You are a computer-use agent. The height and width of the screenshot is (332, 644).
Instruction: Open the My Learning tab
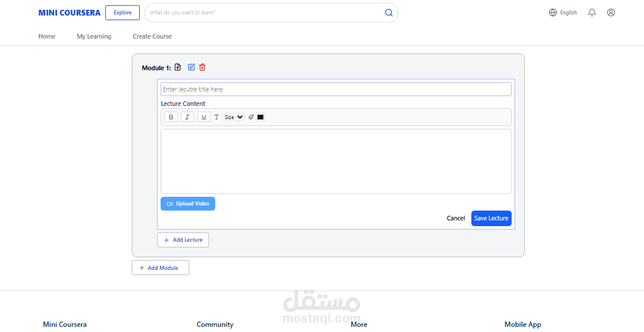pyautogui.click(x=94, y=36)
